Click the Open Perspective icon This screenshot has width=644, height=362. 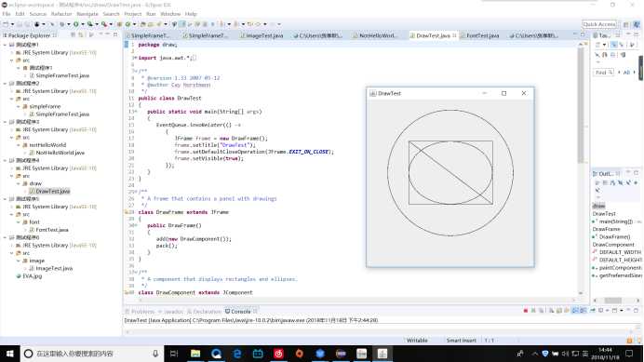pos(626,24)
